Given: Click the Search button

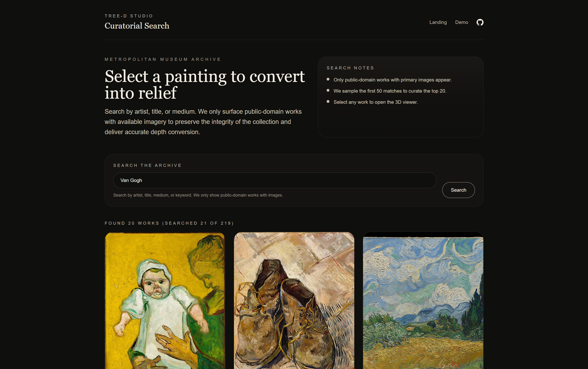Looking at the screenshot, I should pos(458,190).
